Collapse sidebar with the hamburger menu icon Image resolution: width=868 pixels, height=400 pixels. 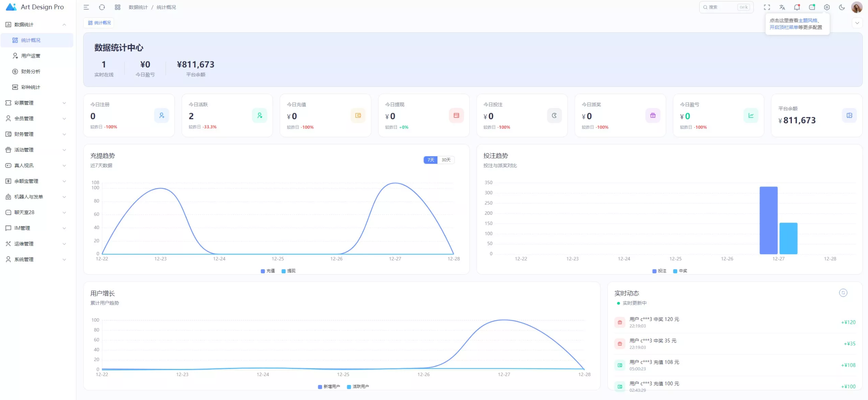pyautogui.click(x=86, y=7)
